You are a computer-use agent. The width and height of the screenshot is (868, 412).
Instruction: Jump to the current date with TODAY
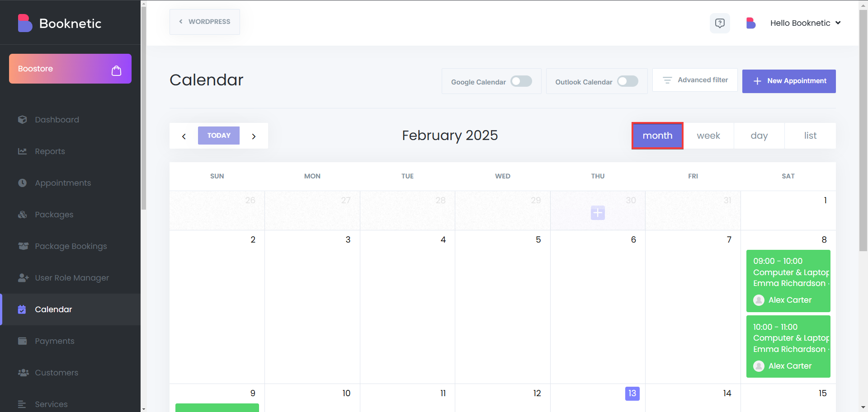[219, 136]
